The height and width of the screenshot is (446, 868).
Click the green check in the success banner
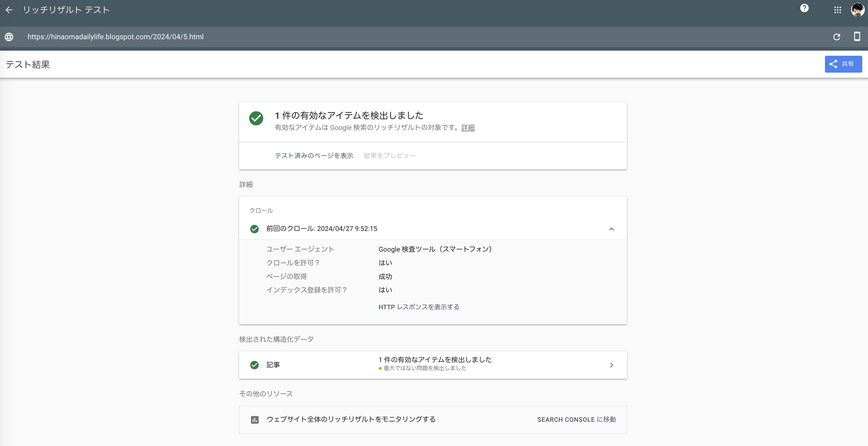[x=256, y=118]
